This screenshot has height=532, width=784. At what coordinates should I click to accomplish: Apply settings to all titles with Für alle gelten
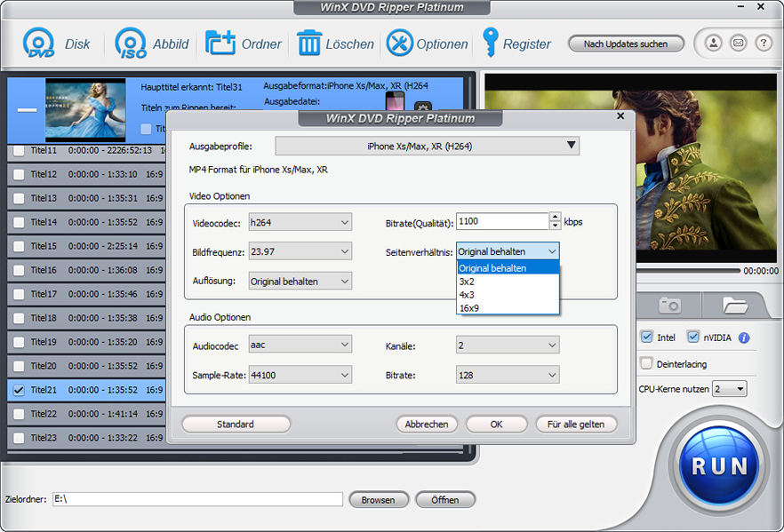point(574,425)
